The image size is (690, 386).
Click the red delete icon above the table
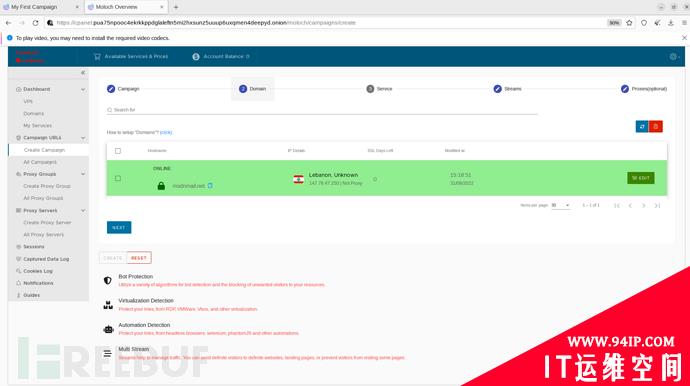[x=656, y=127]
